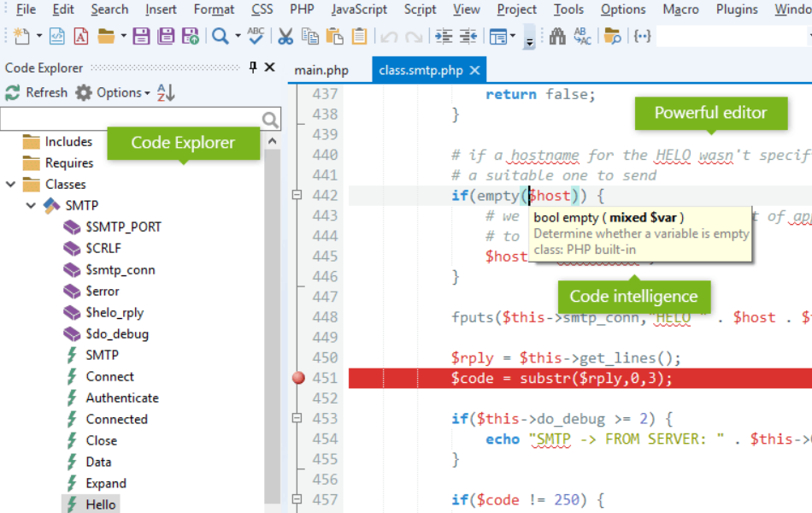The width and height of the screenshot is (812, 513).
Task: Refresh the Code Explorer
Action: click(36, 92)
